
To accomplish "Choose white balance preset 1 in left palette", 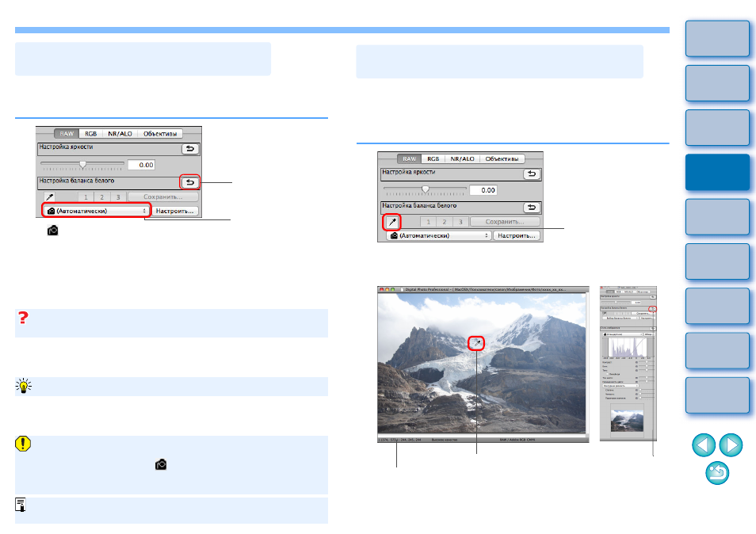I will [86, 196].
